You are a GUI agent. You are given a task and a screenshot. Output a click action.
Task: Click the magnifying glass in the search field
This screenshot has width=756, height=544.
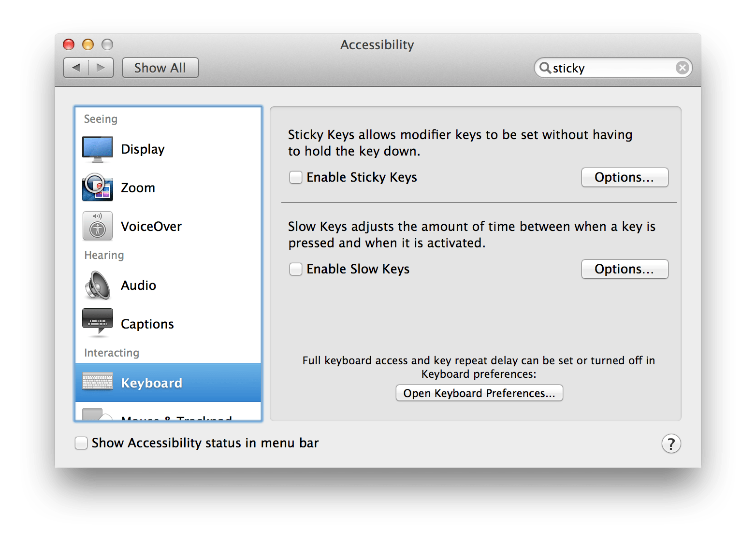coord(545,68)
